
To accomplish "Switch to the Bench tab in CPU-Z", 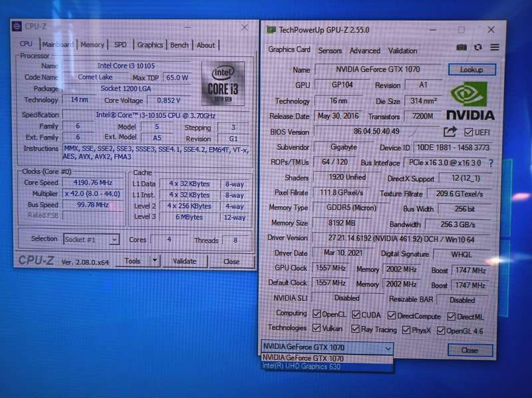I will tap(179, 45).
